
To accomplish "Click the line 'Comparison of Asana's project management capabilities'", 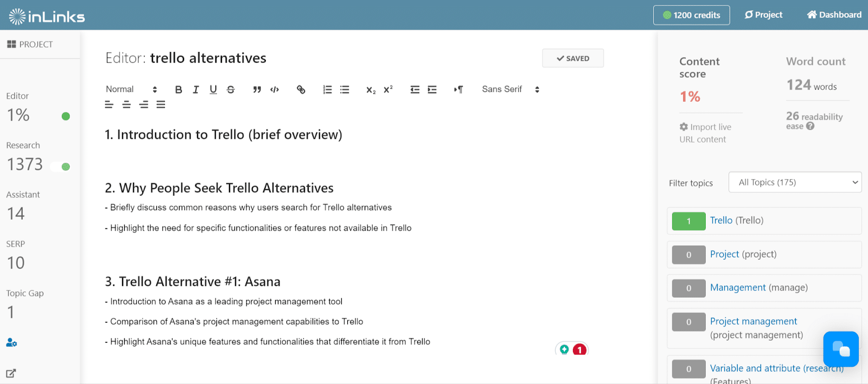I will (234, 322).
